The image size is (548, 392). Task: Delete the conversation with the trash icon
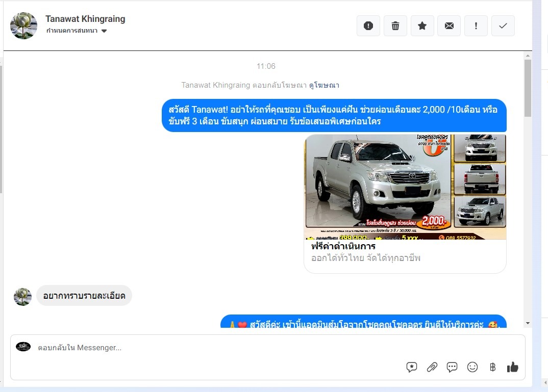[x=395, y=26]
